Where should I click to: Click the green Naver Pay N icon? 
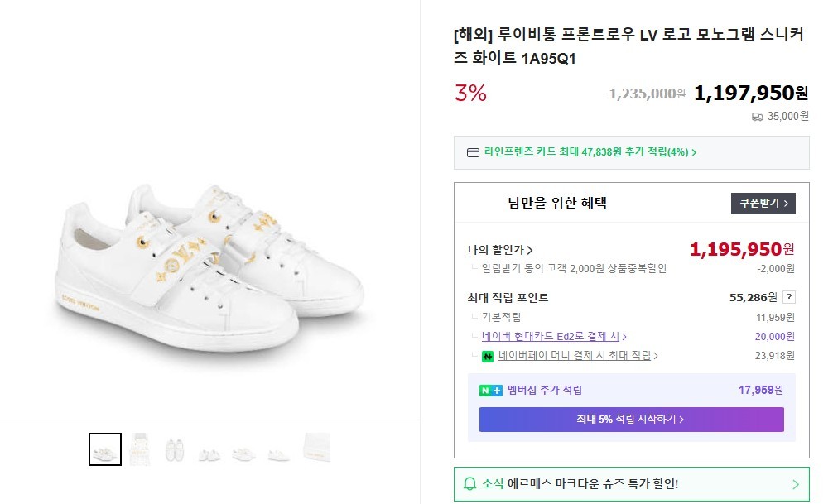[488, 357]
